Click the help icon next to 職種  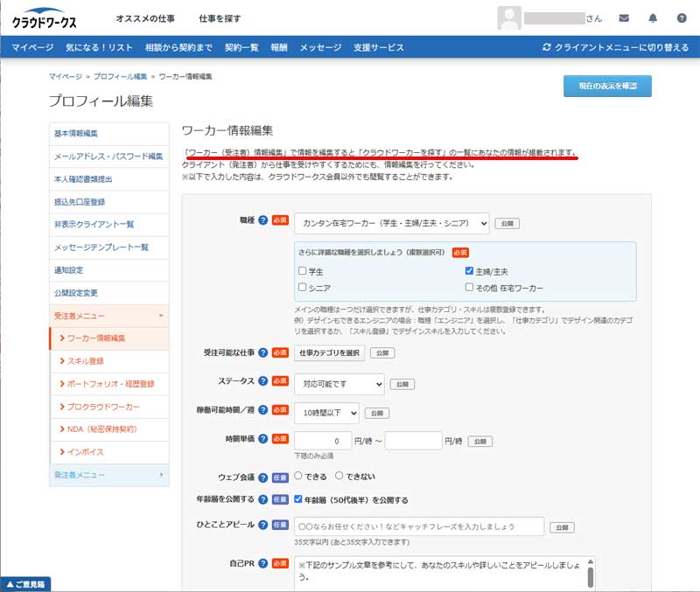pos(262,220)
